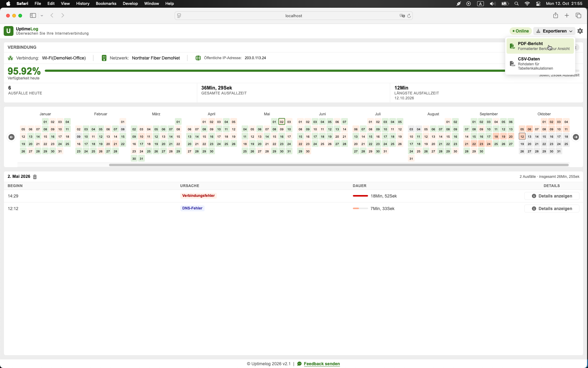This screenshot has width=588, height=368.
Task: Go to previous months with left arrow
Action: coord(11,137)
